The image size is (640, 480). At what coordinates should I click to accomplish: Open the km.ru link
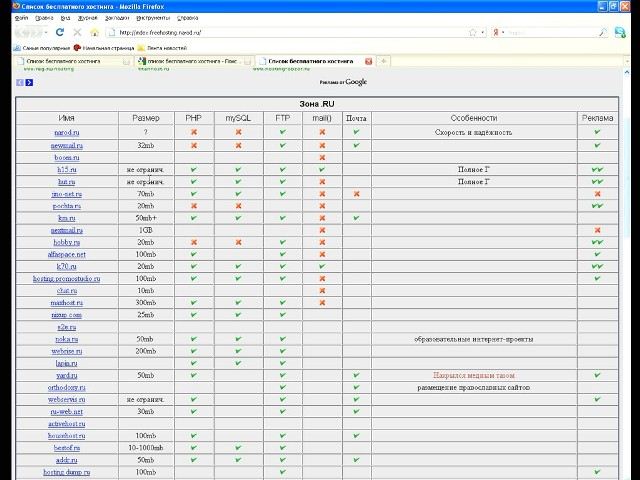(x=67, y=218)
